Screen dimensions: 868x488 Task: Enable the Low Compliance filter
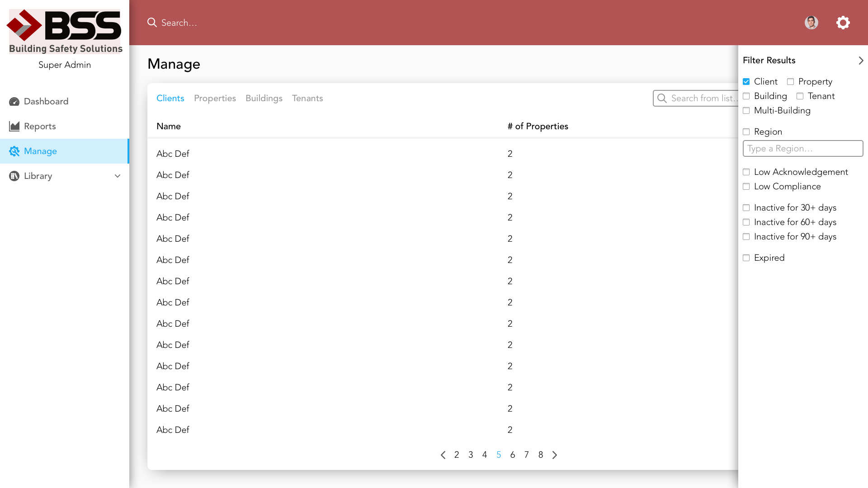(746, 187)
